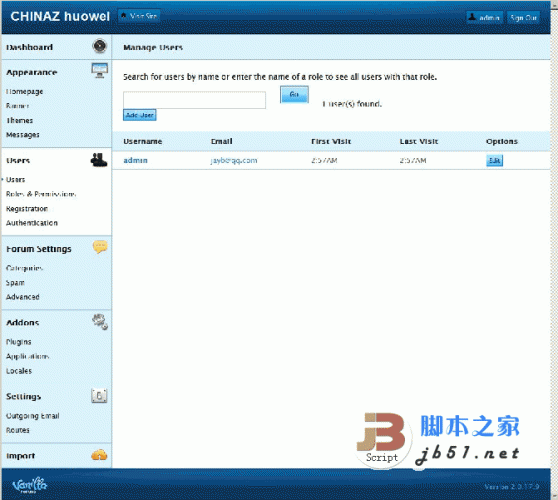Open the Plugins page
Screen dimensions: 558x500
pos(19,342)
